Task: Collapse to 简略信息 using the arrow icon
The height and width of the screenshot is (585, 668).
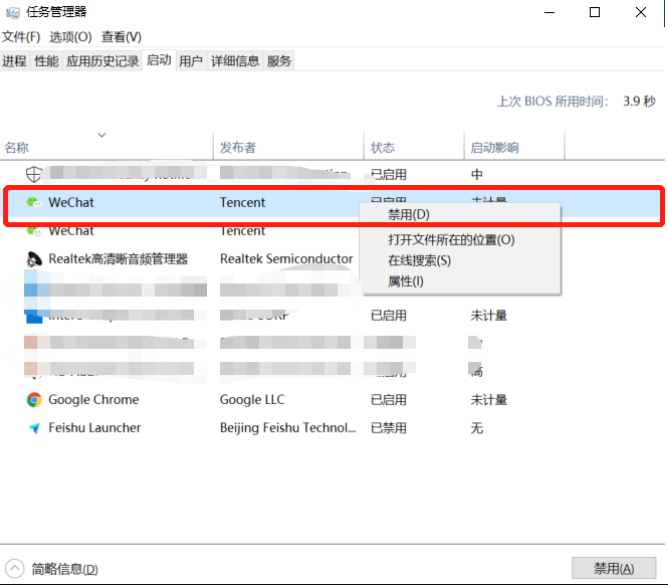Action: pos(15,568)
